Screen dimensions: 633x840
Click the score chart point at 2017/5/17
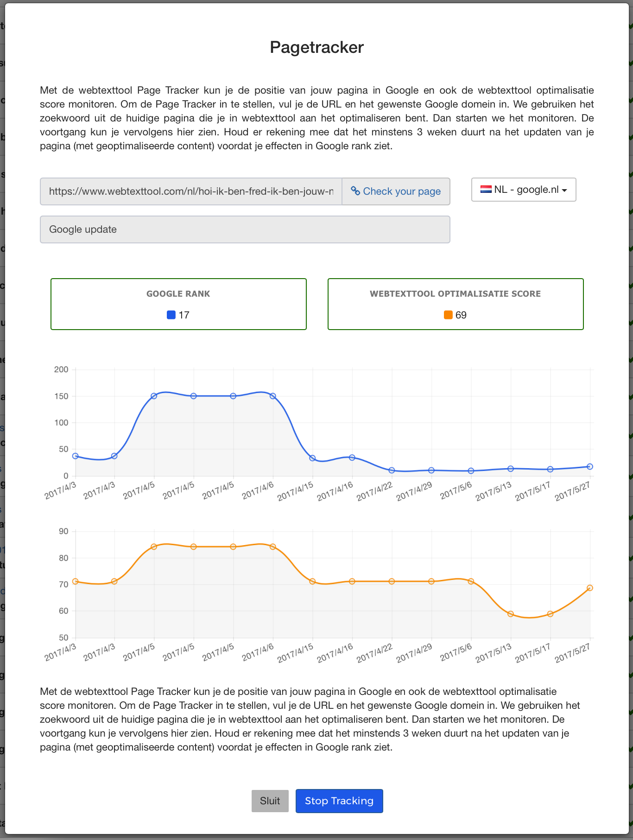point(550,614)
